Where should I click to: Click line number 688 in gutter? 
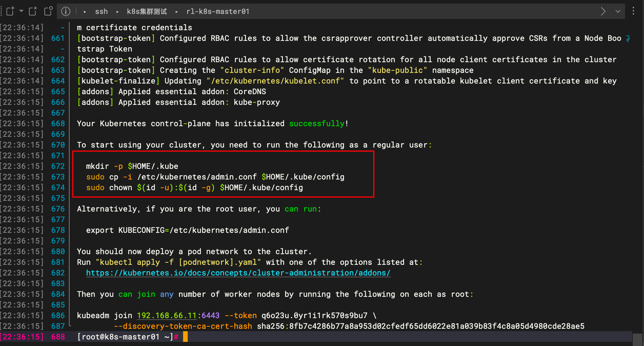pos(58,337)
